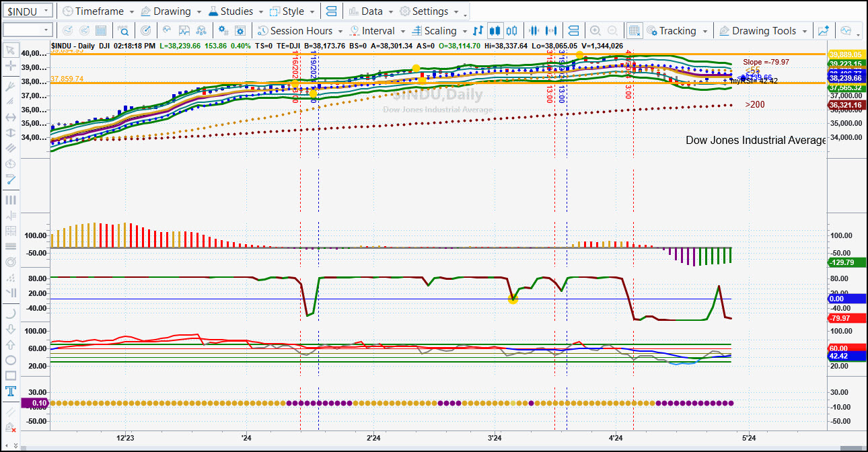This screenshot has width=868, height=452.
Task: Click the increase bar spacing icon
Action: coord(552,30)
